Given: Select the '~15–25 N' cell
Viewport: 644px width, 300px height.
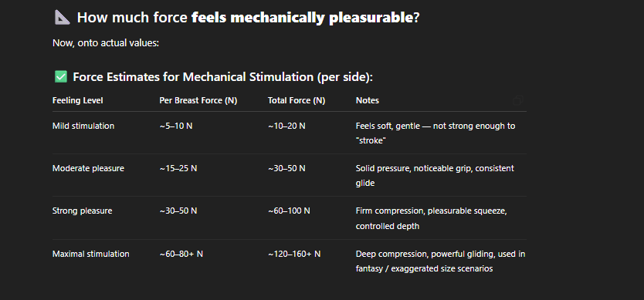Looking at the screenshot, I should point(178,169).
